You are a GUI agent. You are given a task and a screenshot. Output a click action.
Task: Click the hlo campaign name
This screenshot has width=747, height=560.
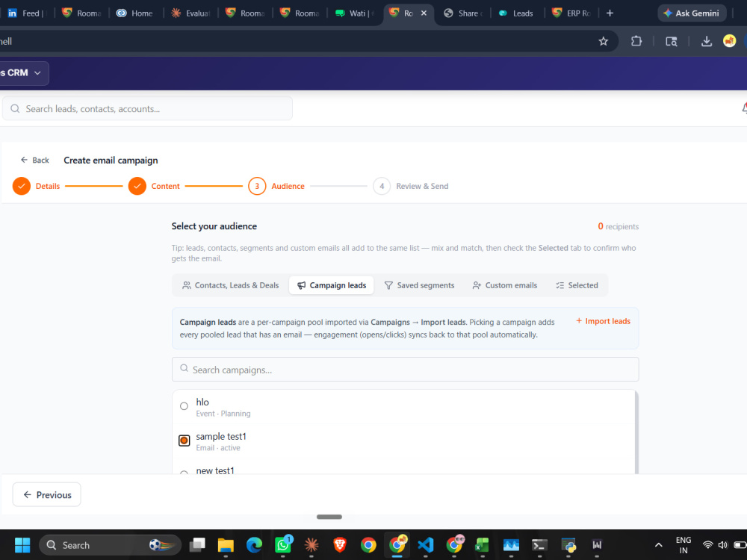tap(202, 402)
